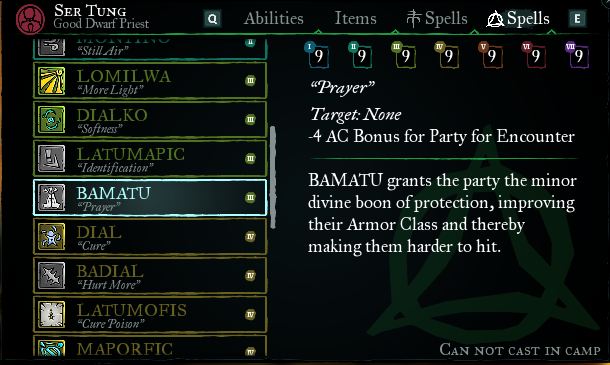Click the spell list scrollbar handle

click(272, 177)
